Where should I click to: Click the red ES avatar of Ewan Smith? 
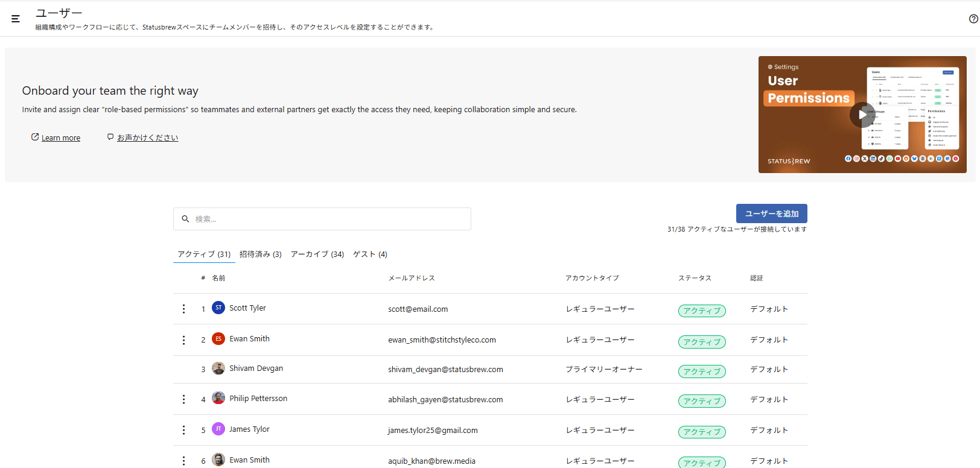218,339
